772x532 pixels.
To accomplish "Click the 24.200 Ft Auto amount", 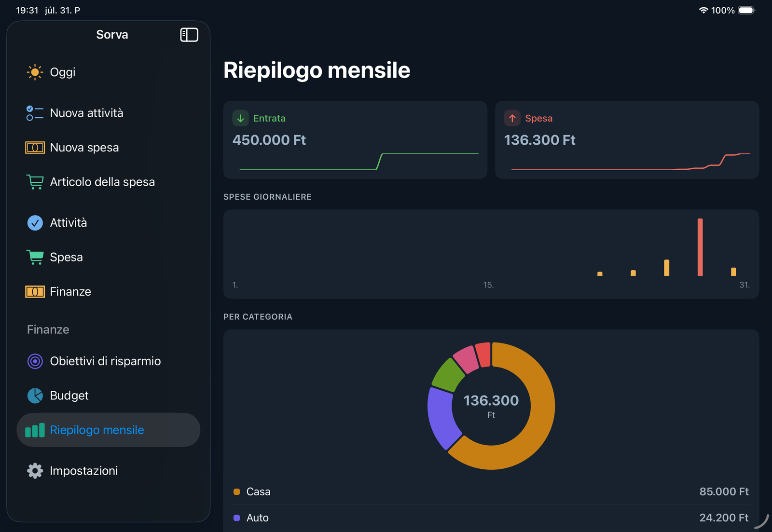I will 724,518.
